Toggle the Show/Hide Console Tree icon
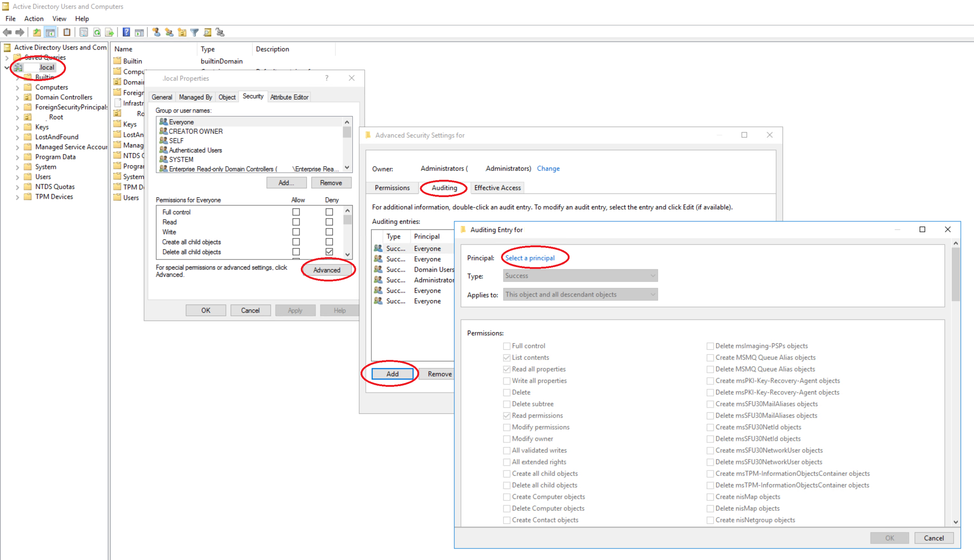Viewport: 974px width, 560px height. pyautogui.click(x=50, y=32)
